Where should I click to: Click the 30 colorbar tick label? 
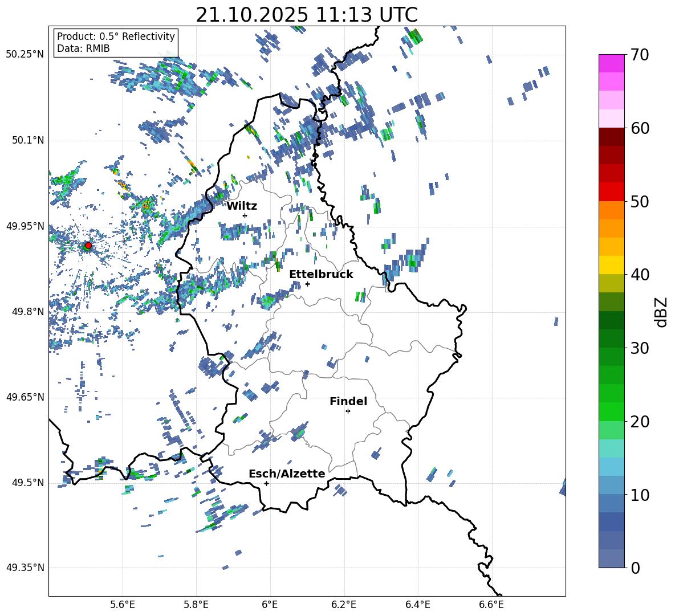pos(640,348)
